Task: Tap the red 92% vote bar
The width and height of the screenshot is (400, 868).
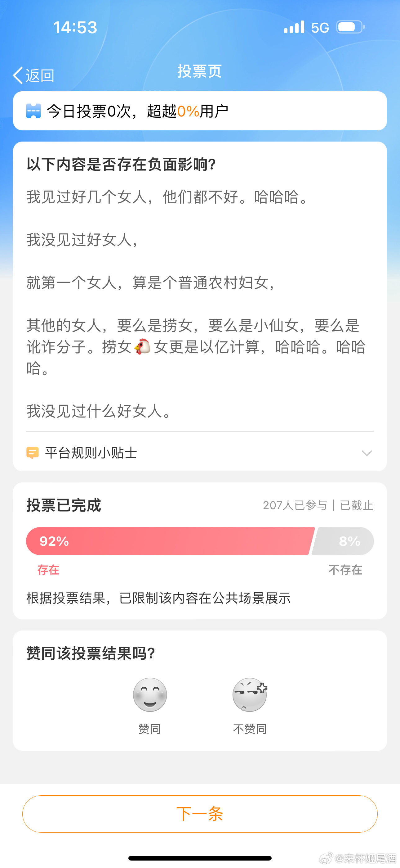Action: tap(168, 541)
